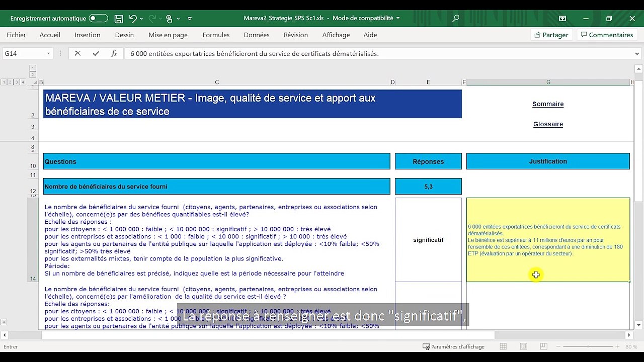Select column G header
The image size is (644, 362).
tap(548, 82)
